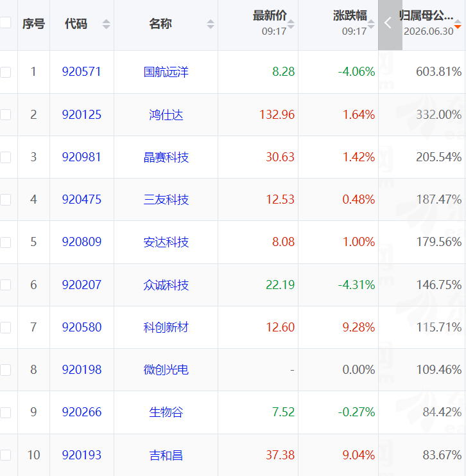Click the 最新价 column header label
The width and height of the screenshot is (466, 476).
(270, 16)
